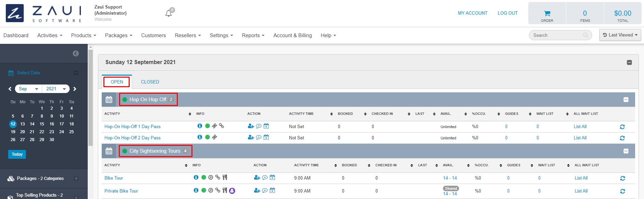Viewport: 644px width, 199px height.
Task: Click ticket icon for Hop-On Hop-Off 2 Day Pass
Action: (214, 137)
